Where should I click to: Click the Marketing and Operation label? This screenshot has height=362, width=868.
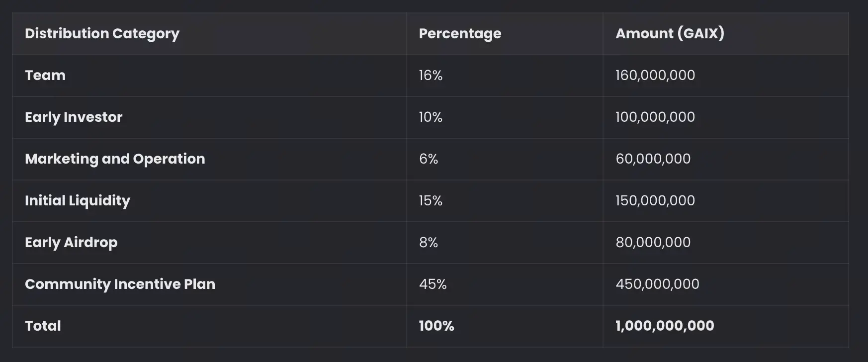[x=115, y=159]
